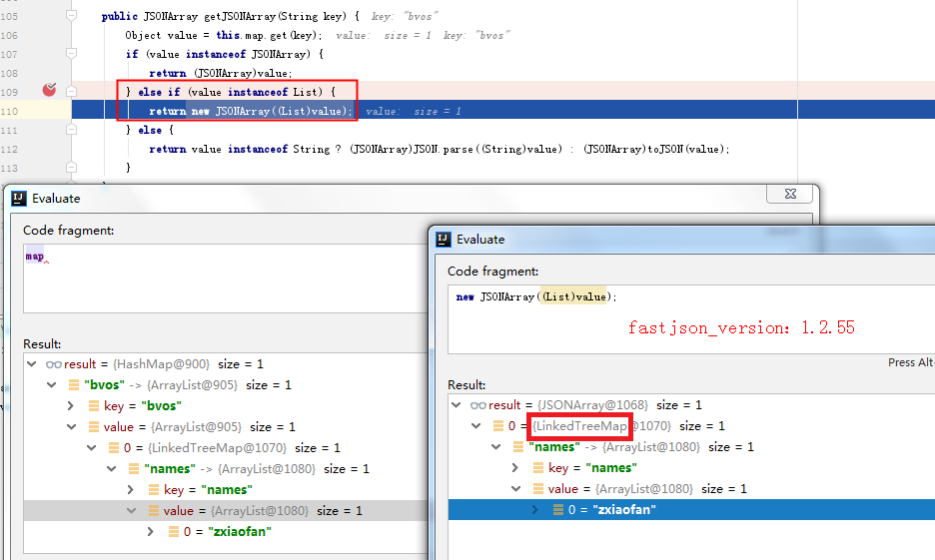Select the key = "bvos" row

click(226, 405)
